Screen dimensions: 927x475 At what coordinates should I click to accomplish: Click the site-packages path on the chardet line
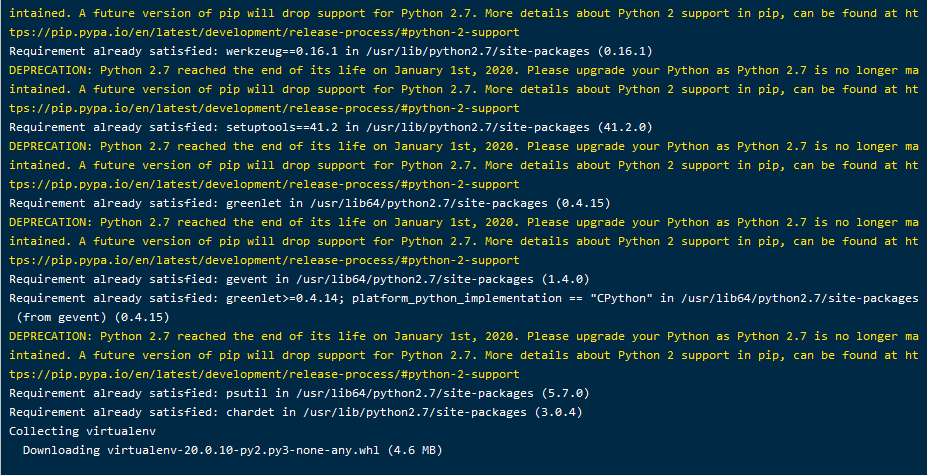pos(415,412)
